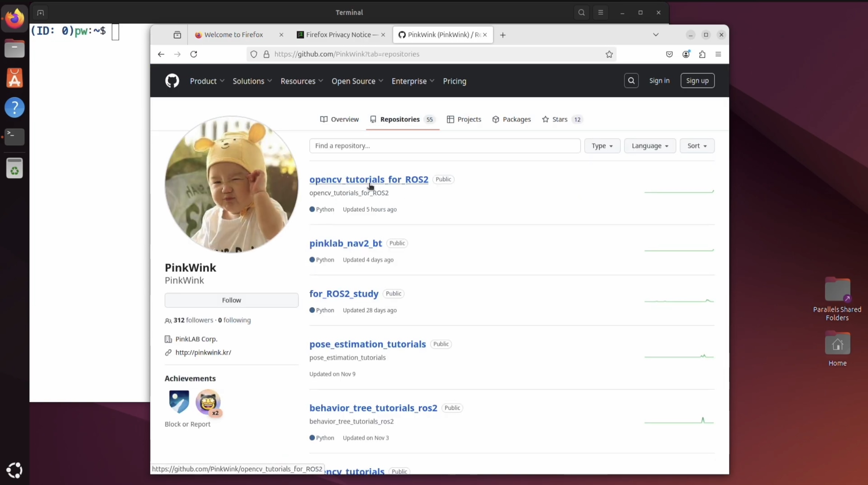868x485 pixels.
Task: Click the Find a repository field
Action: [x=444, y=146]
